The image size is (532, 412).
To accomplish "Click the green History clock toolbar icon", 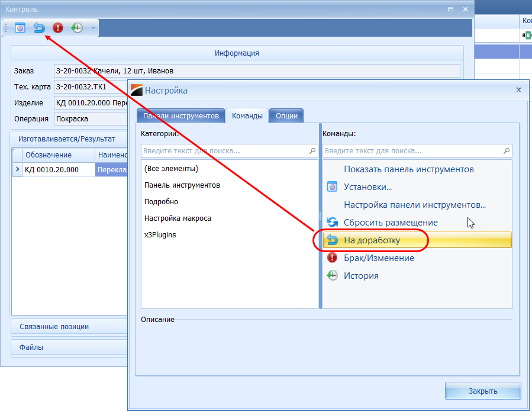I will [76, 28].
